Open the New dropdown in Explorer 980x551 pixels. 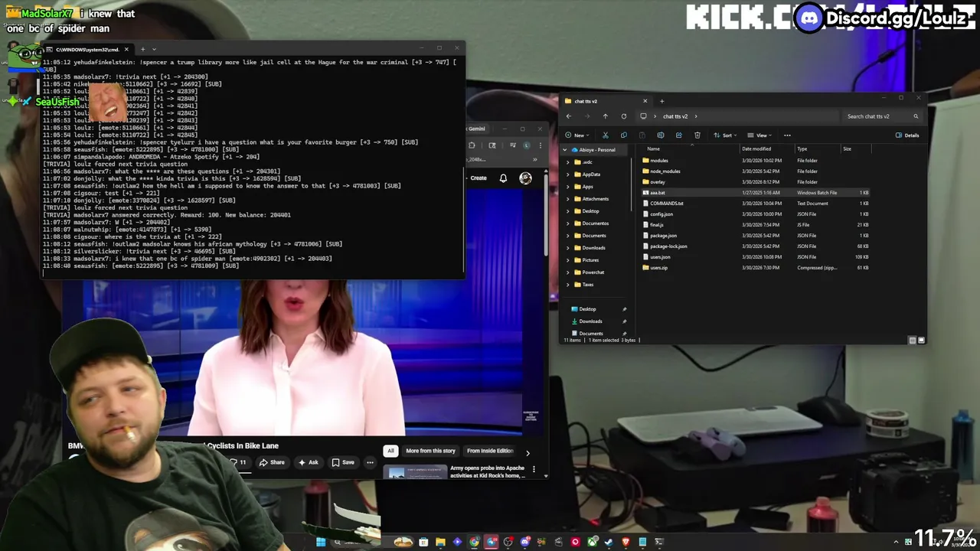pos(577,135)
